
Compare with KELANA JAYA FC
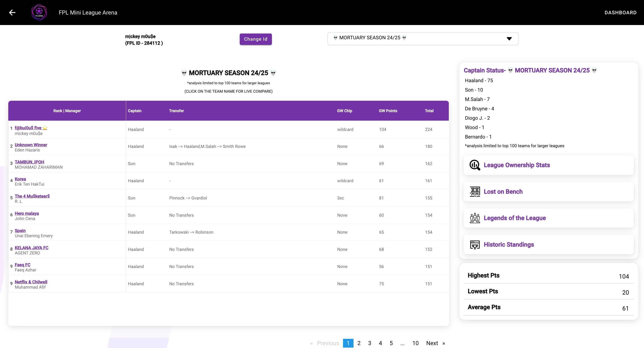click(32, 248)
